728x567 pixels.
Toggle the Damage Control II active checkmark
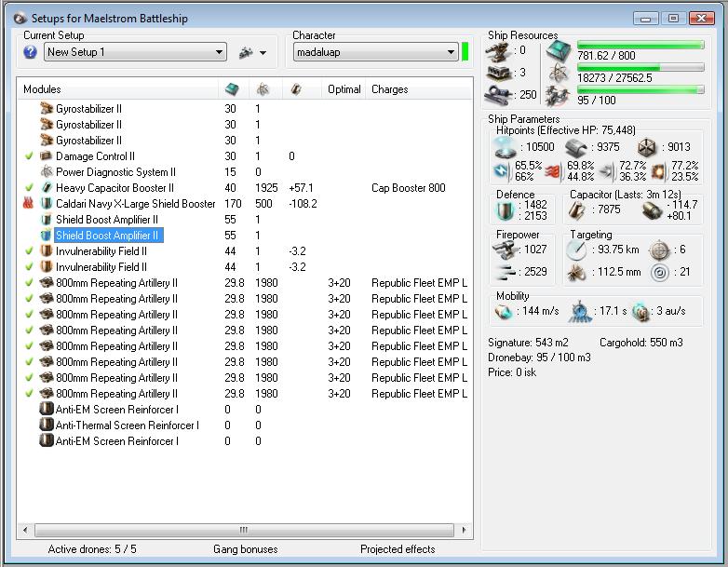(x=30, y=156)
